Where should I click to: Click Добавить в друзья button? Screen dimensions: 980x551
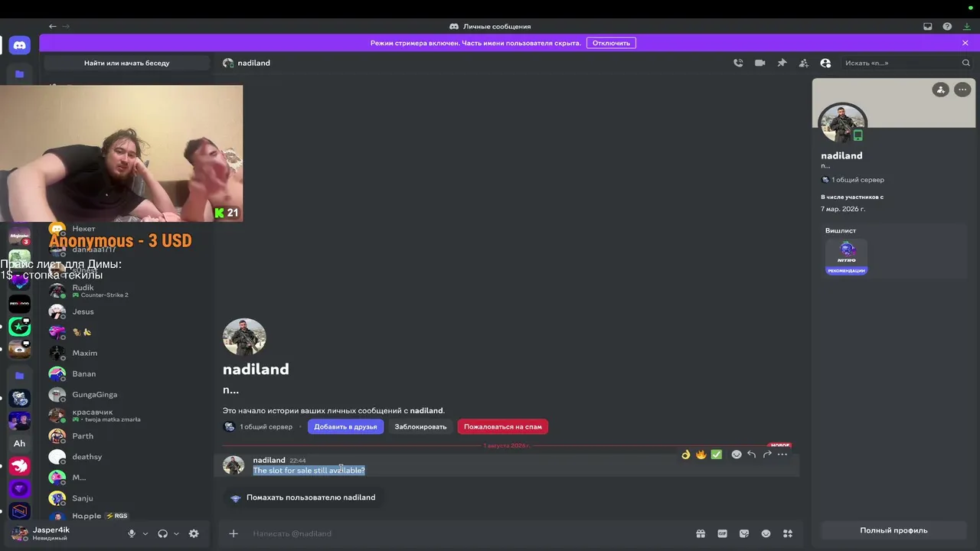tap(345, 426)
